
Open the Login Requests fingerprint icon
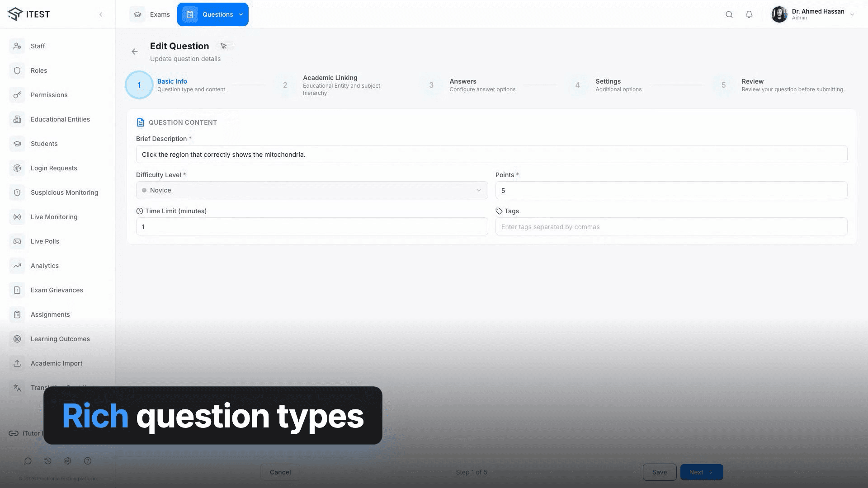tap(17, 168)
